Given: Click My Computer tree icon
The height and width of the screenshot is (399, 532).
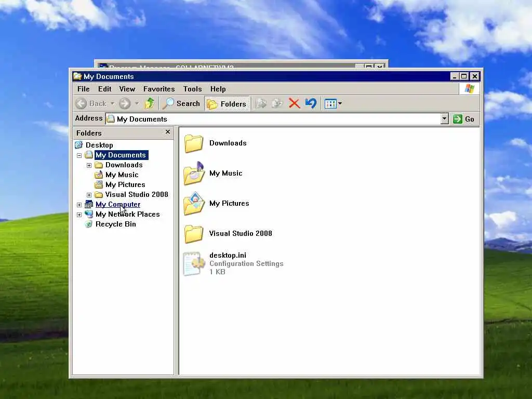Looking at the screenshot, I should tap(88, 204).
